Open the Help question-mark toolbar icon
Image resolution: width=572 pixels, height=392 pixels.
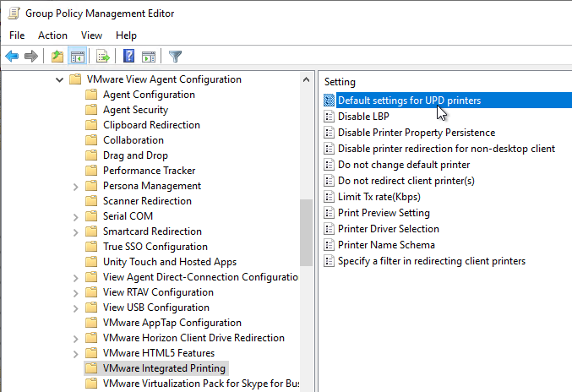(x=128, y=56)
